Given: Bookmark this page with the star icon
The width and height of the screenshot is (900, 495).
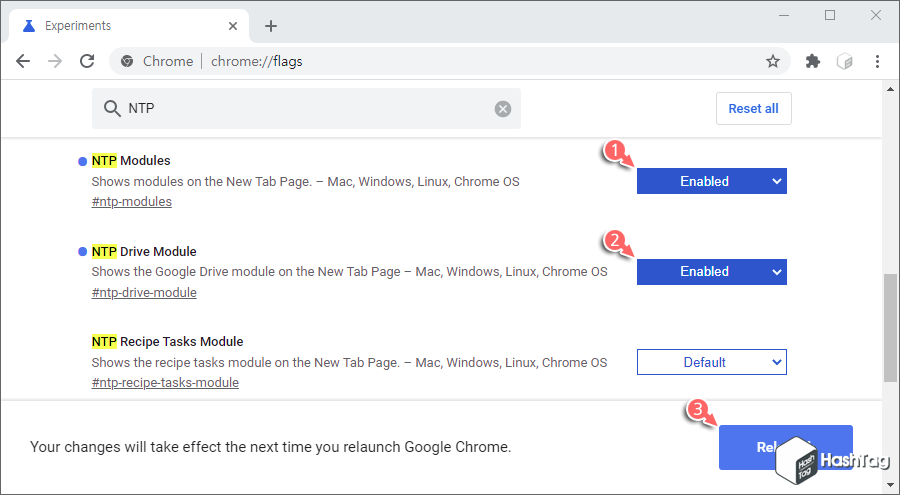Looking at the screenshot, I should click(x=773, y=61).
